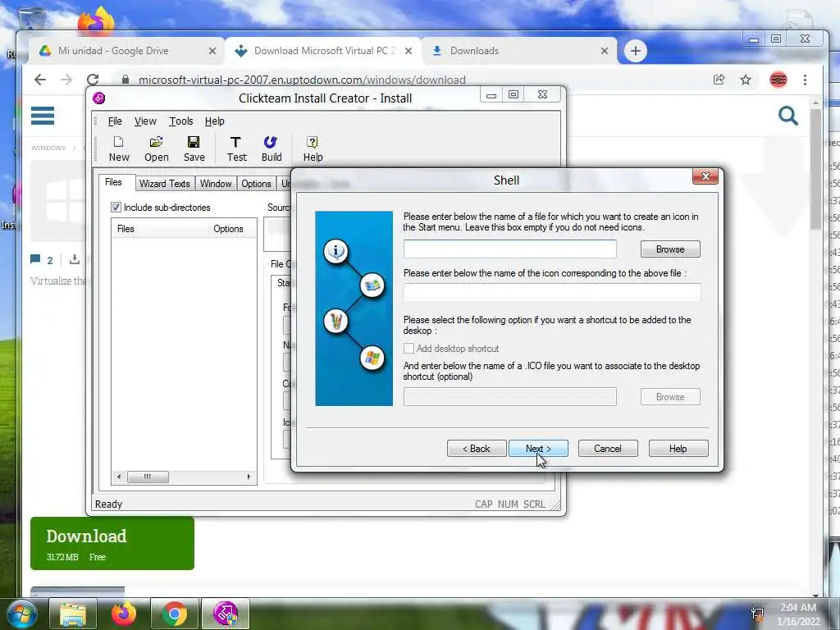
Task: Click the Test toolbar icon
Action: click(x=236, y=148)
